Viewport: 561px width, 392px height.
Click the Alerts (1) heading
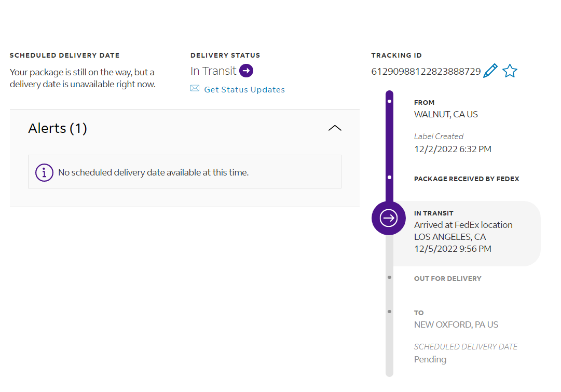[58, 128]
